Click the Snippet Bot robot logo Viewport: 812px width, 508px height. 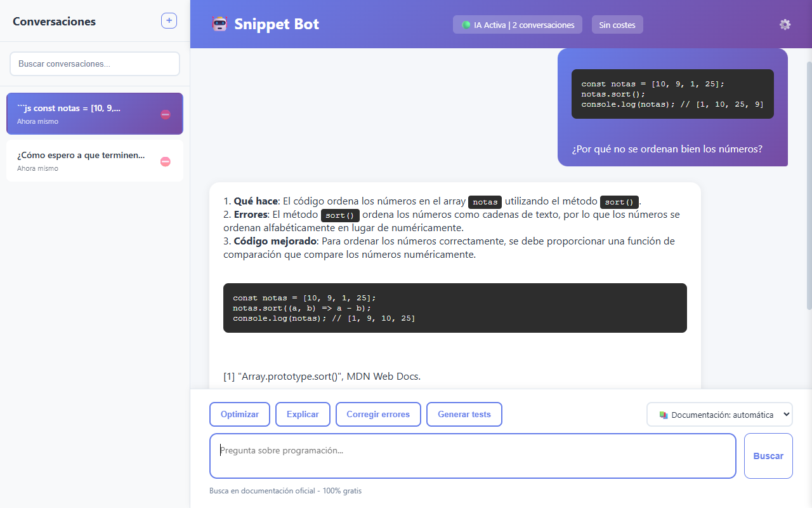(x=219, y=24)
